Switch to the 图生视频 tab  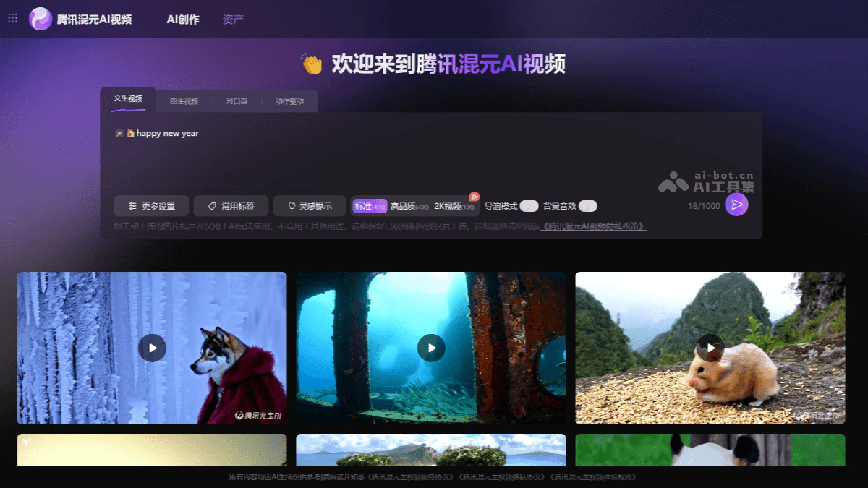(x=183, y=101)
